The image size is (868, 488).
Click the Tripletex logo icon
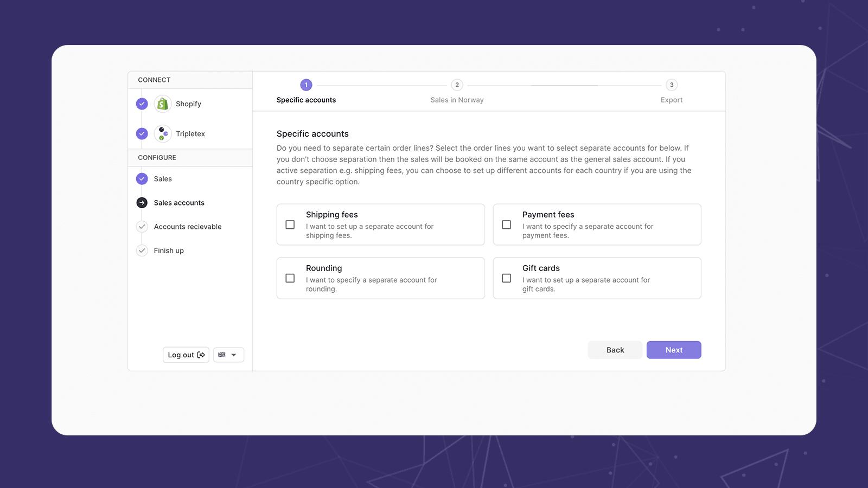point(163,133)
